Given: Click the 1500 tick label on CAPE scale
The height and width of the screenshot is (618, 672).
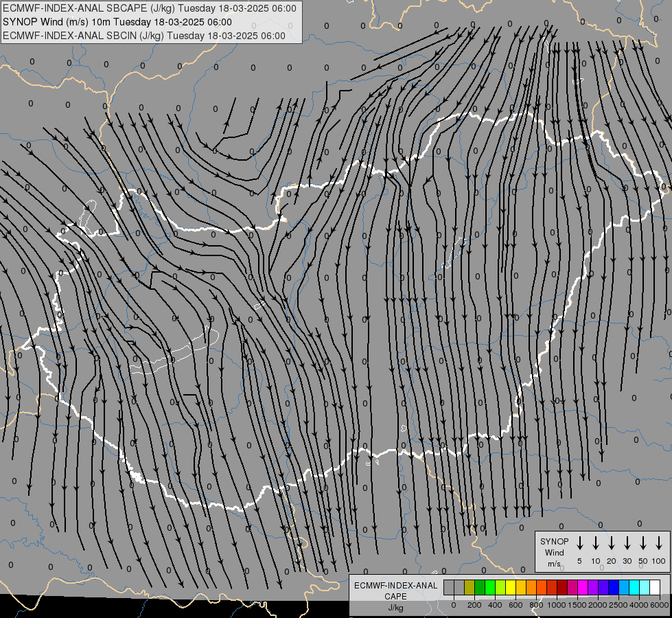Looking at the screenshot, I should [577, 605].
